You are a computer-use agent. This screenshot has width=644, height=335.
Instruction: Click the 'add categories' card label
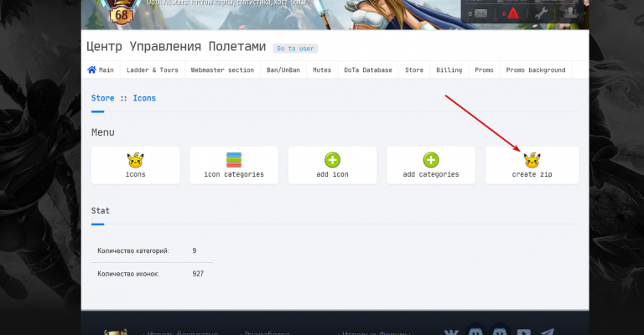[x=431, y=174]
